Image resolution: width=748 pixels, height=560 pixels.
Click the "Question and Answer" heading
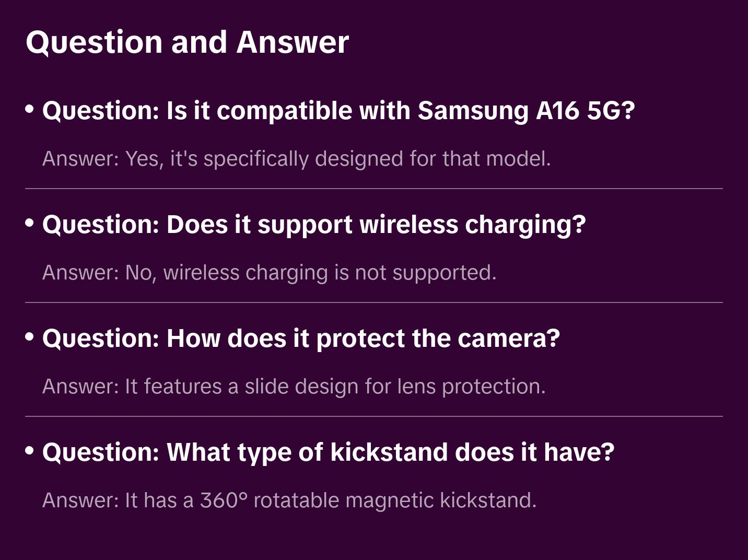tap(187, 42)
